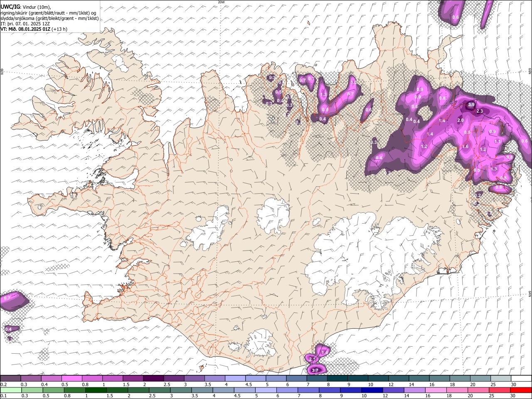The width and height of the screenshot is (532, 399).
Task: Click the IT: þri. 07. 01. 2025 12Z line
Action: pyautogui.click(x=25, y=24)
